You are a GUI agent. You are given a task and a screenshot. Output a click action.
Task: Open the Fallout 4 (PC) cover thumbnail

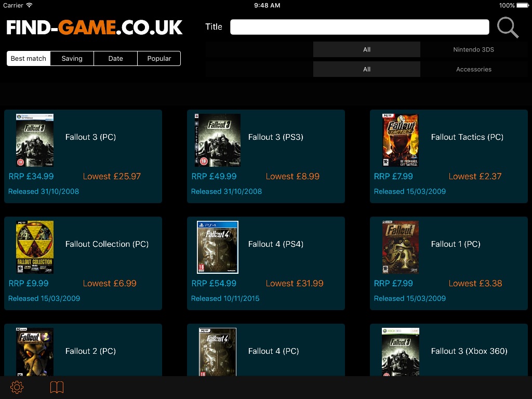tap(218, 352)
